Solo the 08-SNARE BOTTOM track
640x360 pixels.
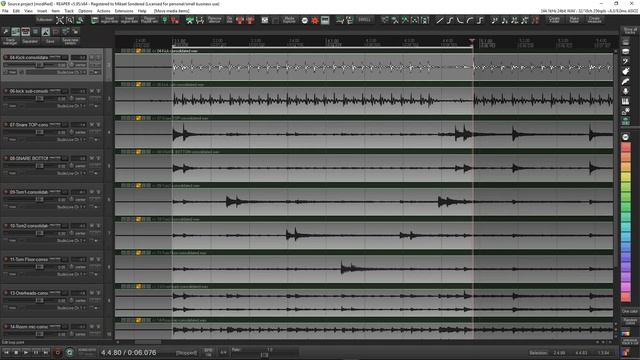click(x=98, y=158)
